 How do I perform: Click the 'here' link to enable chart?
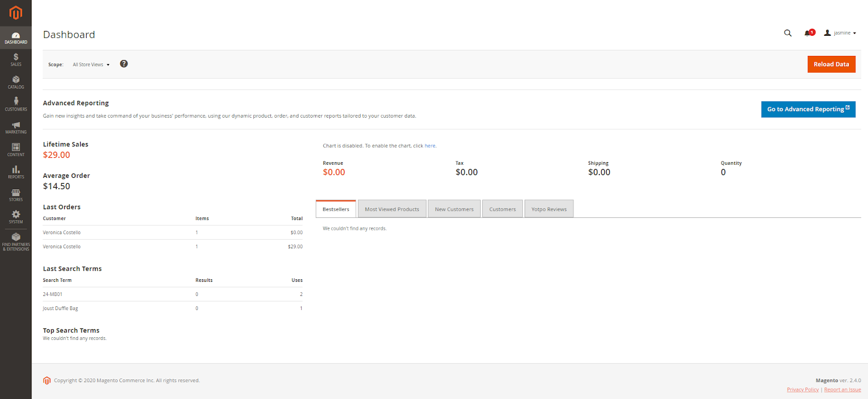[x=430, y=146]
